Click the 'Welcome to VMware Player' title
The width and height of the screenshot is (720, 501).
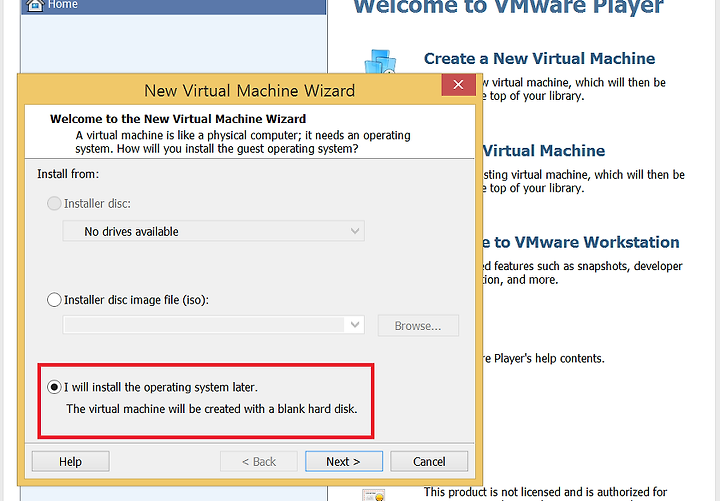pyautogui.click(x=508, y=6)
